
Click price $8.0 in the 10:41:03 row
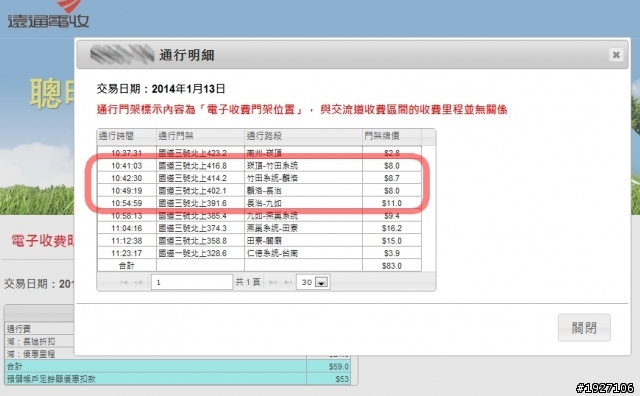point(392,166)
